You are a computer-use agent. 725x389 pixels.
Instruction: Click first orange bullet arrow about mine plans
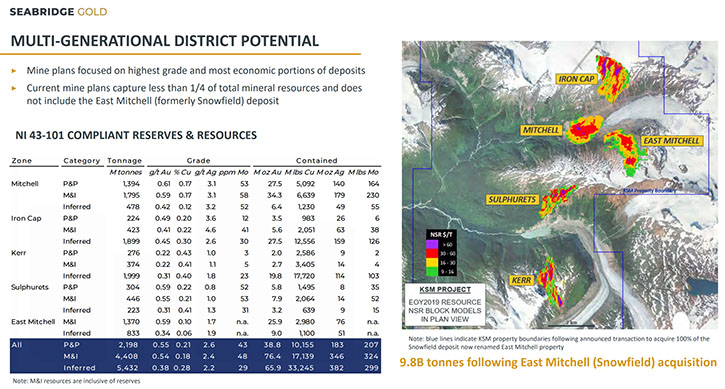tap(14, 71)
